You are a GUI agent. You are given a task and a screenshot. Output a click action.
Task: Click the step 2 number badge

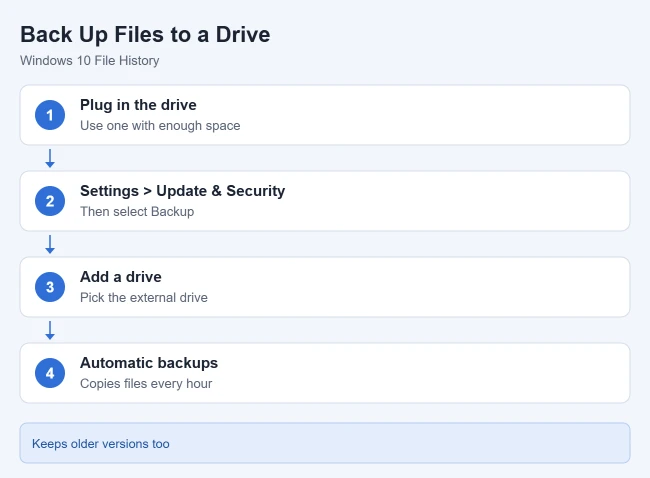(50, 201)
